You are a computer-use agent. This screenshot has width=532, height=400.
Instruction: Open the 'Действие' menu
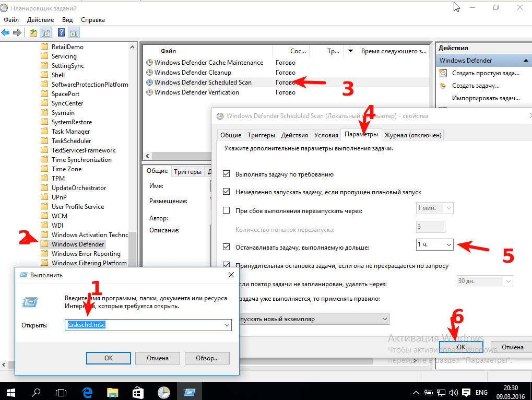[x=41, y=19]
